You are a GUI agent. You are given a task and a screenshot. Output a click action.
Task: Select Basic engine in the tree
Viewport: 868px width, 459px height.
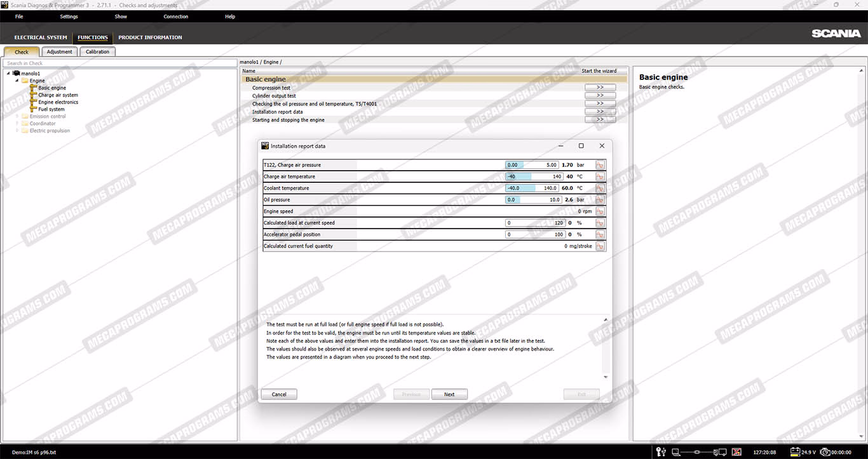click(52, 88)
